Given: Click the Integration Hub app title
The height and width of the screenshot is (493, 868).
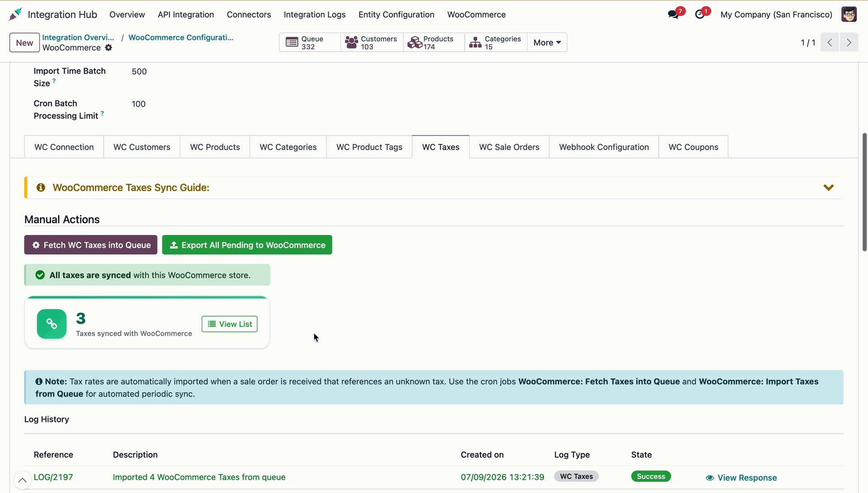Looking at the screenshot, I should 62,14.
